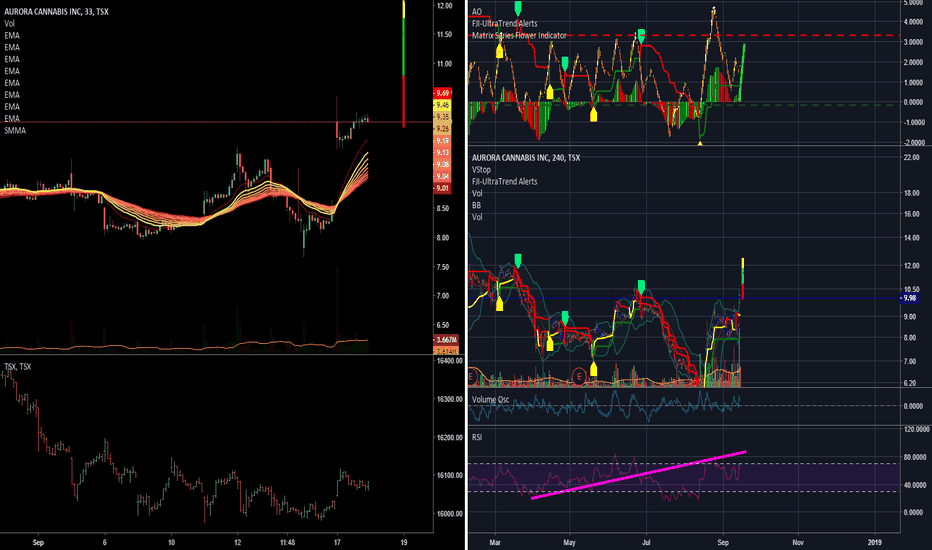Click the dark red 9.01 price tag
Viewport: 932px width, 550px height.
coord(443,188)
